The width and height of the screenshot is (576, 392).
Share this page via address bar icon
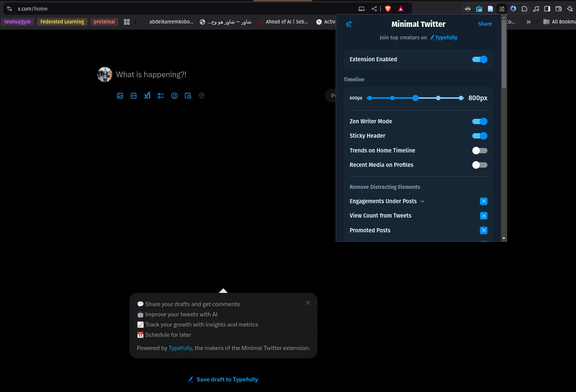(x=374, y=9)
